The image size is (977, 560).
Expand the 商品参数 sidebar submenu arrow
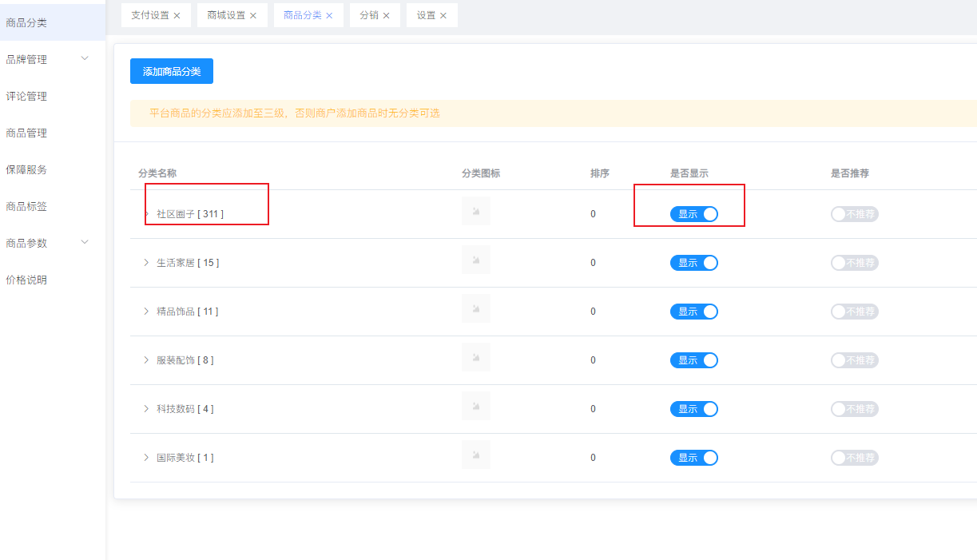tap(85, 242)
